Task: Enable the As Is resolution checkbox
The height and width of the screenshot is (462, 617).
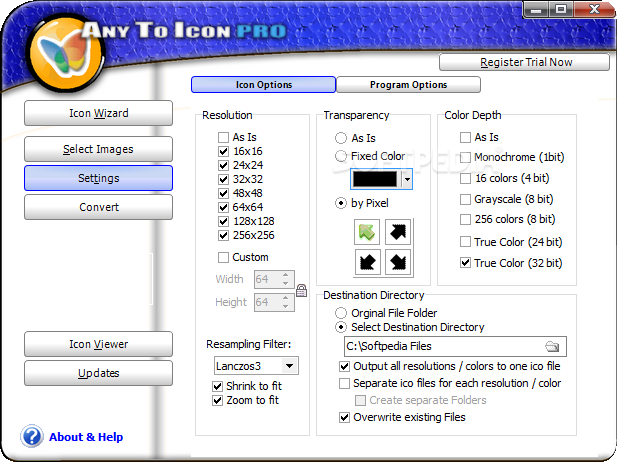Action: pos(223,137)
